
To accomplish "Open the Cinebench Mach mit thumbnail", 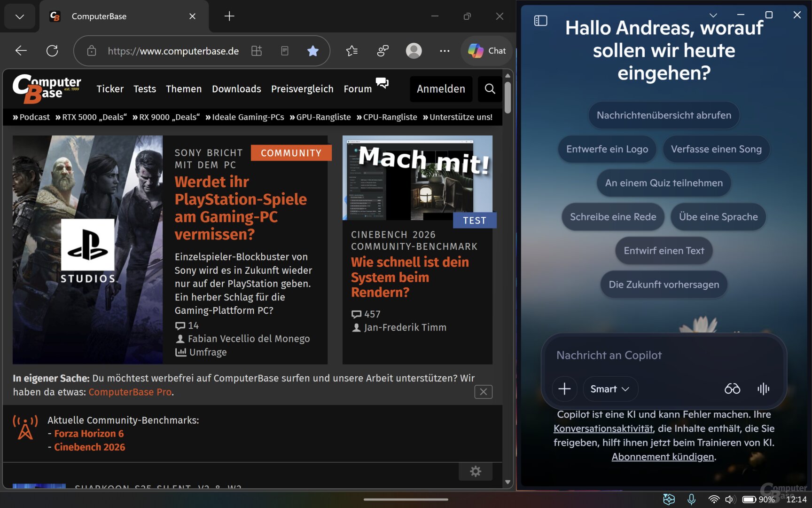I will tap(418, 178).
